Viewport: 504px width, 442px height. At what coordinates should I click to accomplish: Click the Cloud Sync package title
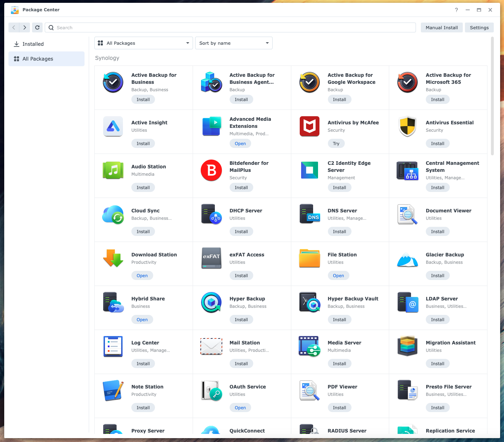[145, 211]
